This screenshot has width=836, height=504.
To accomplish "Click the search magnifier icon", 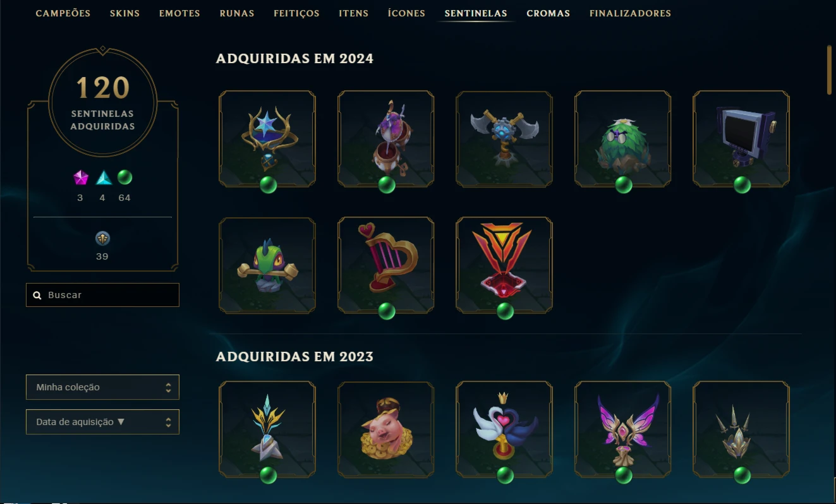I will tap(37, 295).
